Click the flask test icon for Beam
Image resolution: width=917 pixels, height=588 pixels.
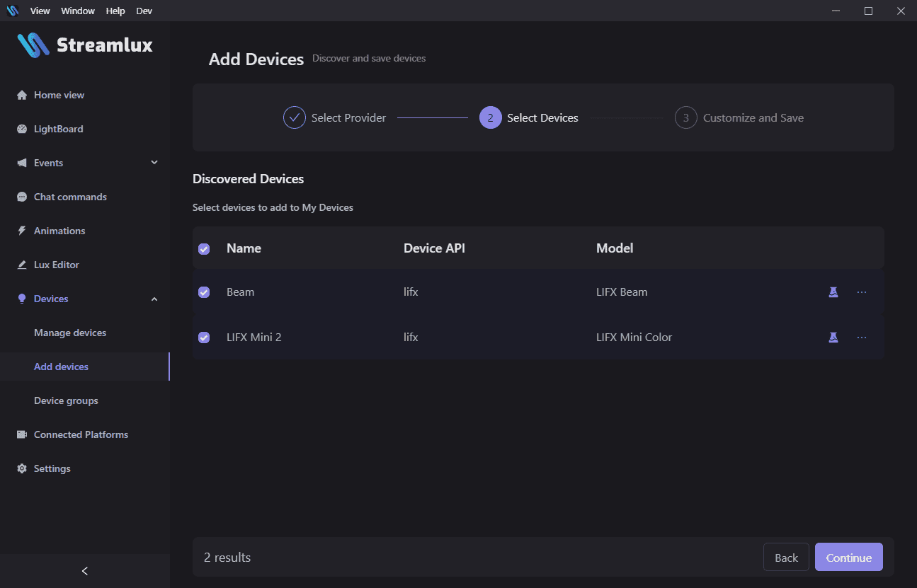click(833, 292)
